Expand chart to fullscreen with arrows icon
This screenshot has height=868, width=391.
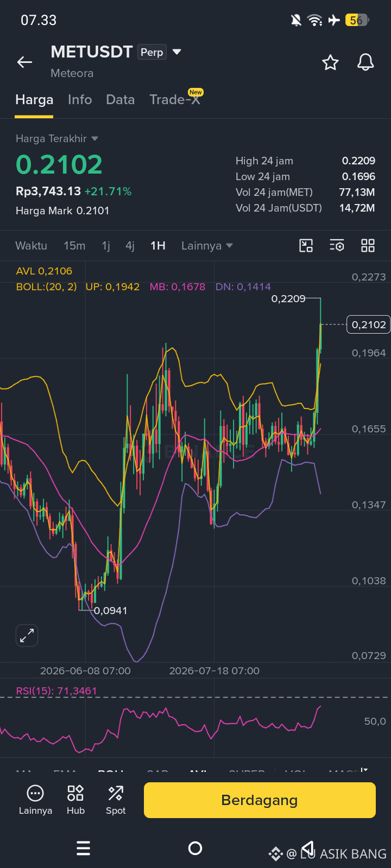click(27, 635)
